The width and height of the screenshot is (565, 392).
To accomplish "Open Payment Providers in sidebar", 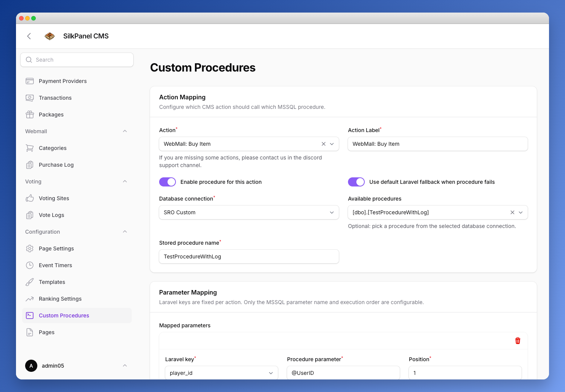I will click(x=77, y=81).
